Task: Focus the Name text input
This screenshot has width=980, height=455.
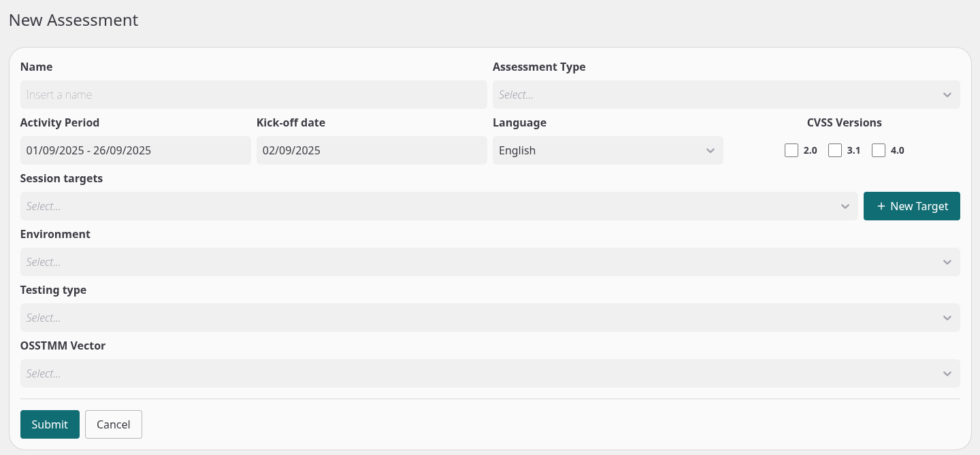Action: [253, 95]
